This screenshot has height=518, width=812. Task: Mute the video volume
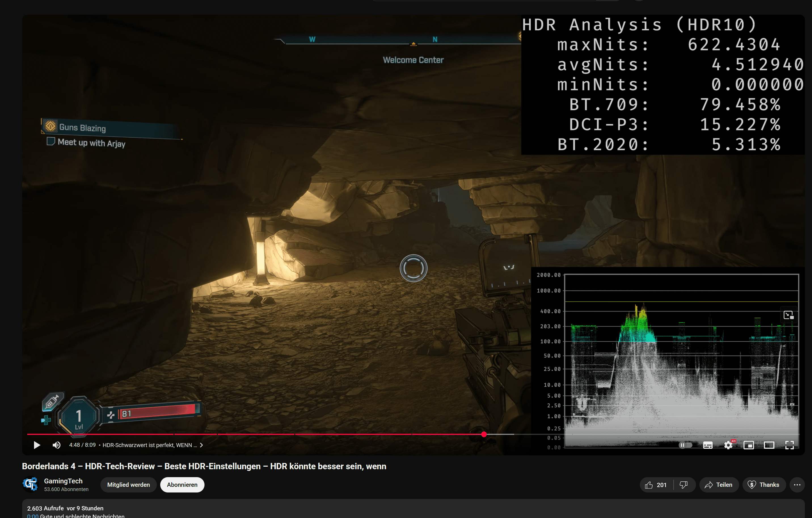[56, 445]
